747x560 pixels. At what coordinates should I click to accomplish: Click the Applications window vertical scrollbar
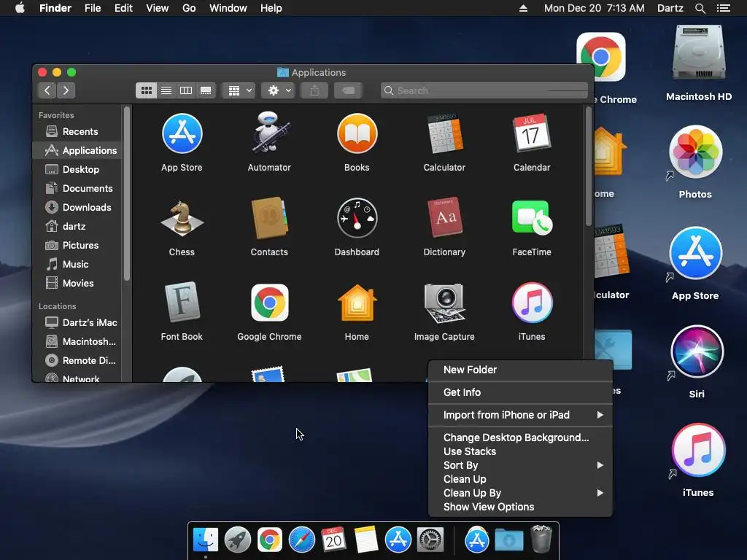(589, 167)
